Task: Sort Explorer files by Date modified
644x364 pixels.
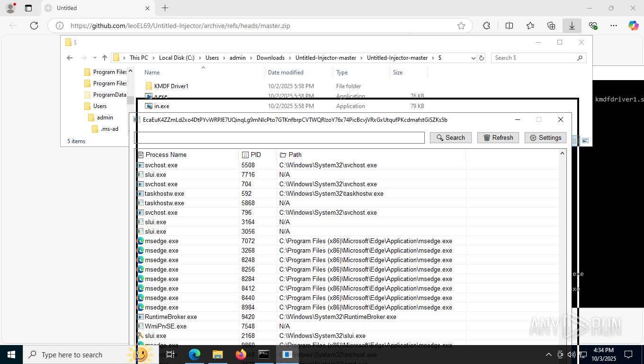Action: point(286,73)
